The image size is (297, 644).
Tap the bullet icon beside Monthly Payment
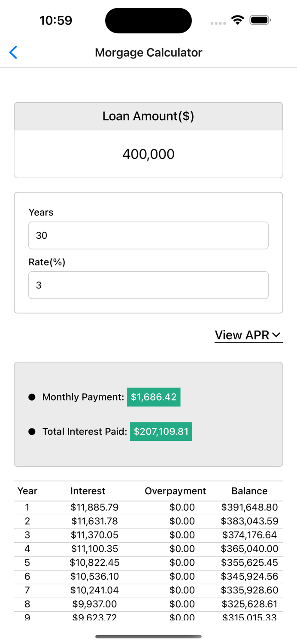coord(32,397)
